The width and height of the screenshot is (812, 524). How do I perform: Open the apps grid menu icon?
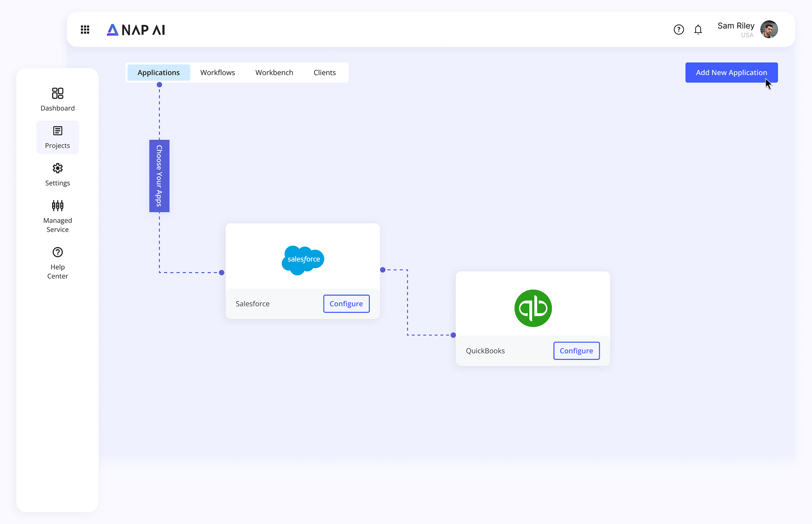point(85,29)
